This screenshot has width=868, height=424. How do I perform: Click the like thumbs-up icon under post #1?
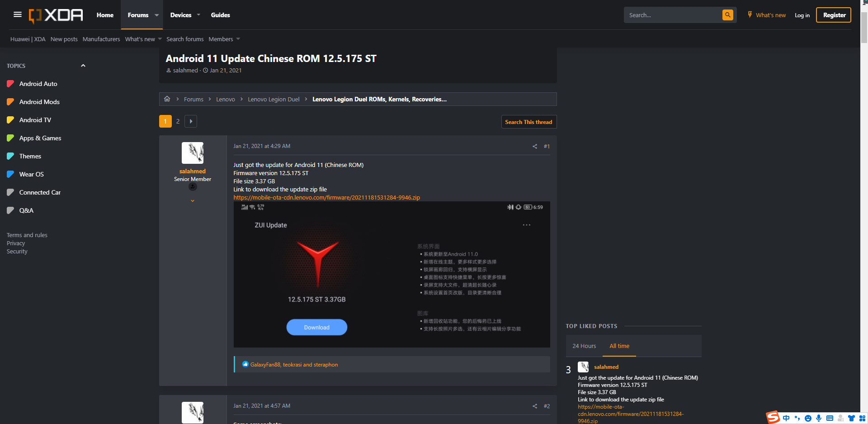tap(245, 364)
